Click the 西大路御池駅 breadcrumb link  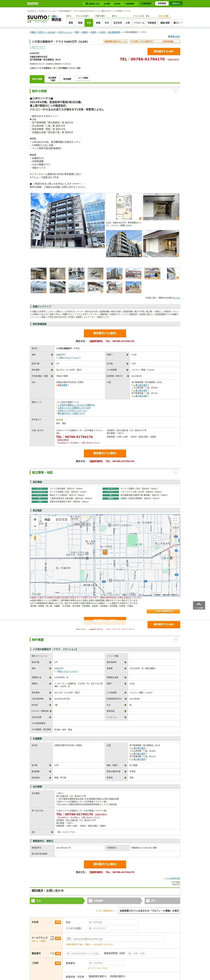click(x=114, y=32)
